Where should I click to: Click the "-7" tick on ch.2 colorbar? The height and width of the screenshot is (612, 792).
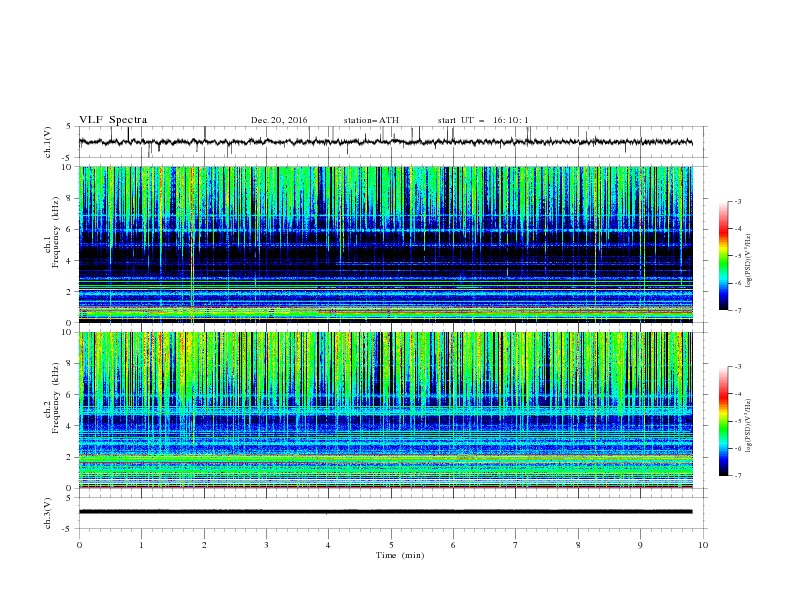click(x=738, y=476)
